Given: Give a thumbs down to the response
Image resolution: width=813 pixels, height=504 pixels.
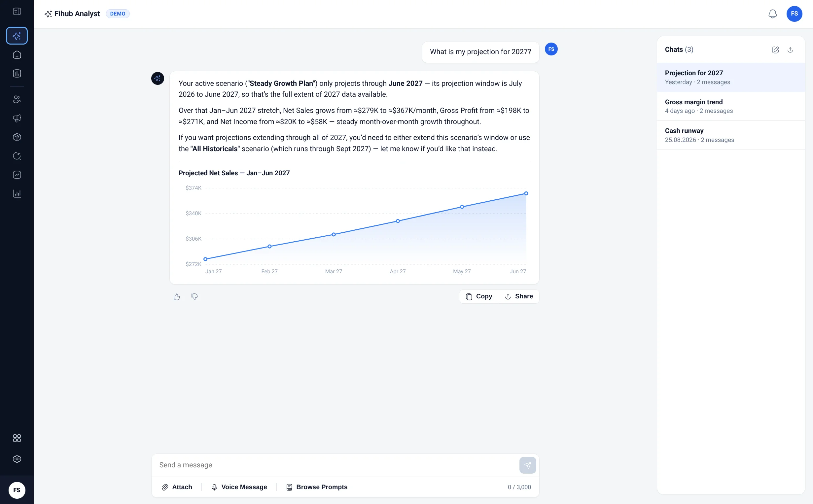Looking at the screenshot, I should pyautogui.click(x=194, y=297).
